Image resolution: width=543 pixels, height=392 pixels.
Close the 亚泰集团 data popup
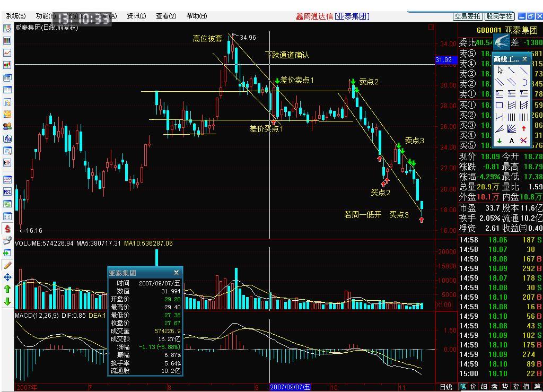176,273
